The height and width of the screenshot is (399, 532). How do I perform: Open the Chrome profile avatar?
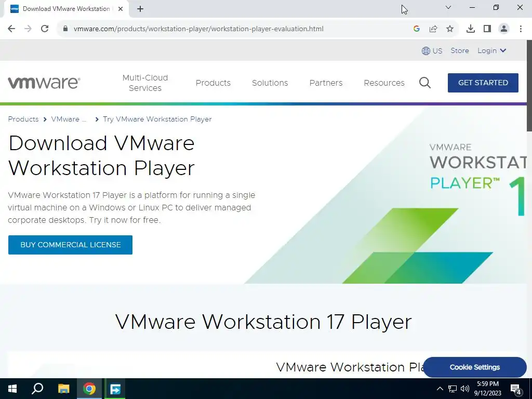point(504,29)
